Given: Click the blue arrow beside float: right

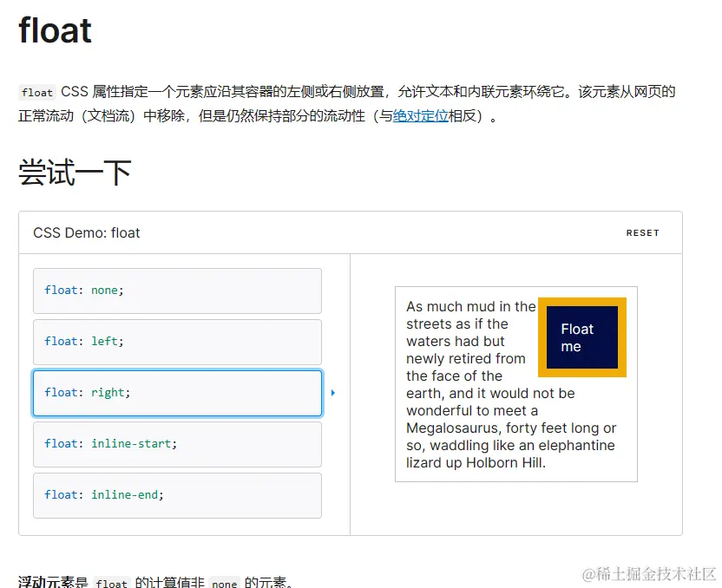Looking at the screenshot, I should click(x=332, y=393).
